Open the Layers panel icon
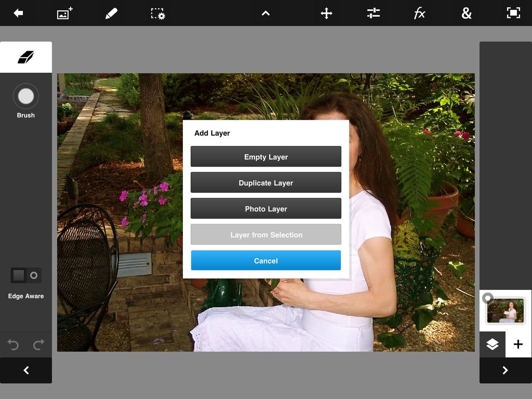532x399 pixels. [492, 344]
